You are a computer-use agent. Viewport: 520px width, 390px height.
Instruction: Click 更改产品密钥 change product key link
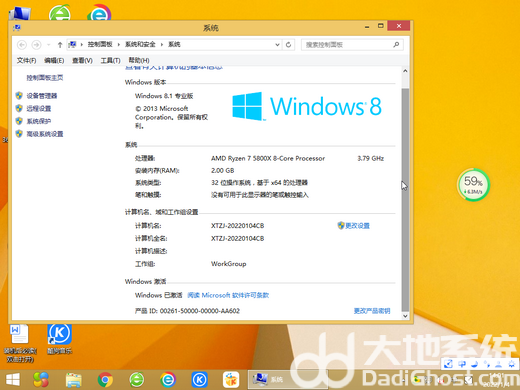coord(372,311)
